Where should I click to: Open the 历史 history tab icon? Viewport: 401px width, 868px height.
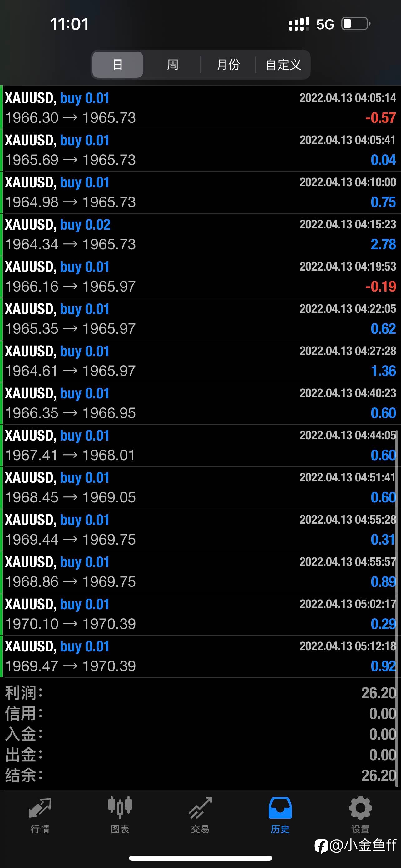point(280,808)
